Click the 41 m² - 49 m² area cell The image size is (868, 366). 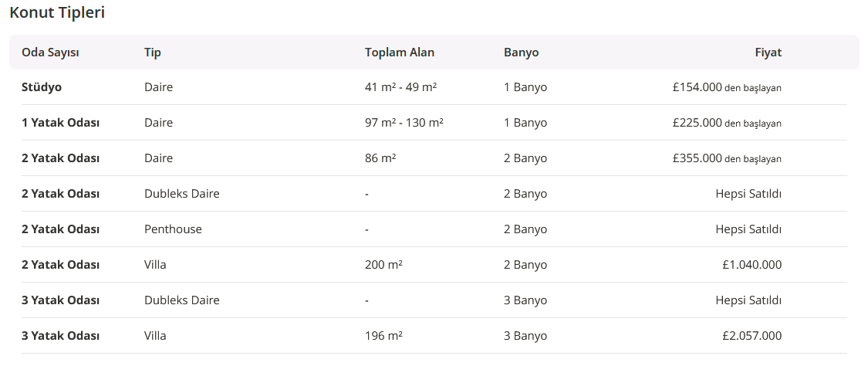point(400,87)
